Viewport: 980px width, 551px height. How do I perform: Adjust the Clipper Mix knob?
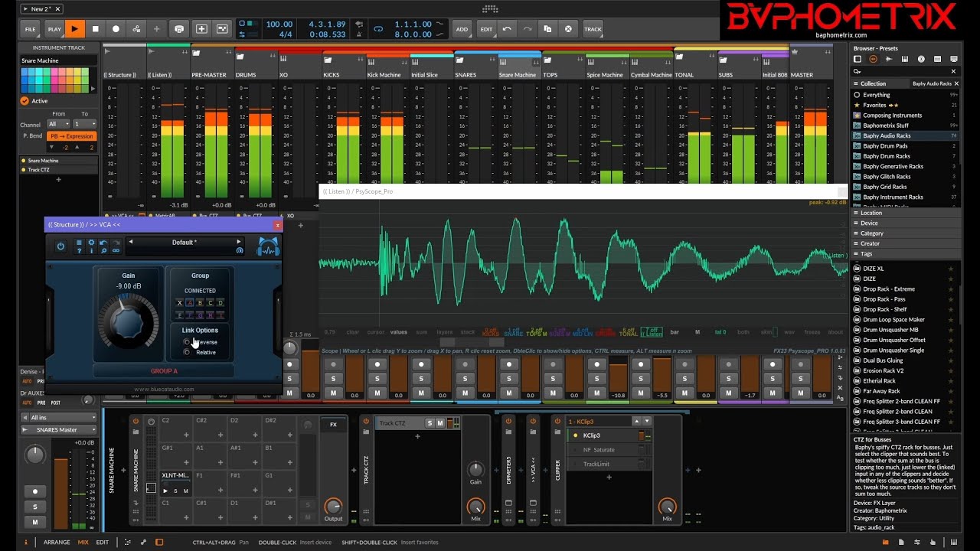(x=667, y=507)
